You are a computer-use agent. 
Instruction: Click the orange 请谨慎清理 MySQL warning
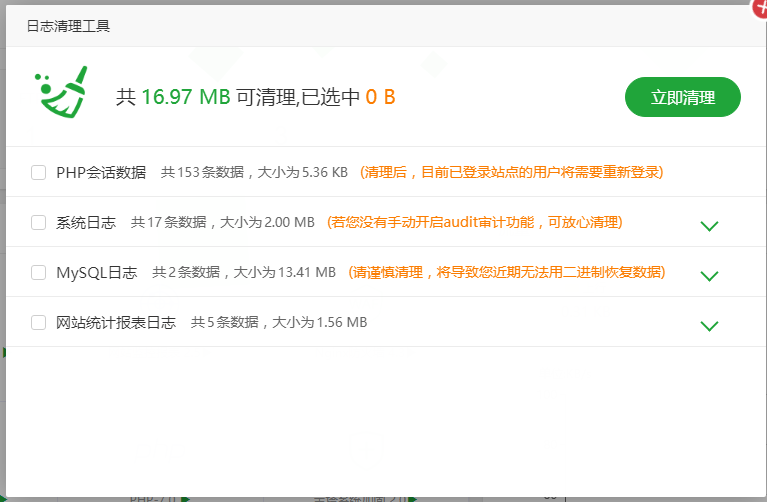point(507,272)
